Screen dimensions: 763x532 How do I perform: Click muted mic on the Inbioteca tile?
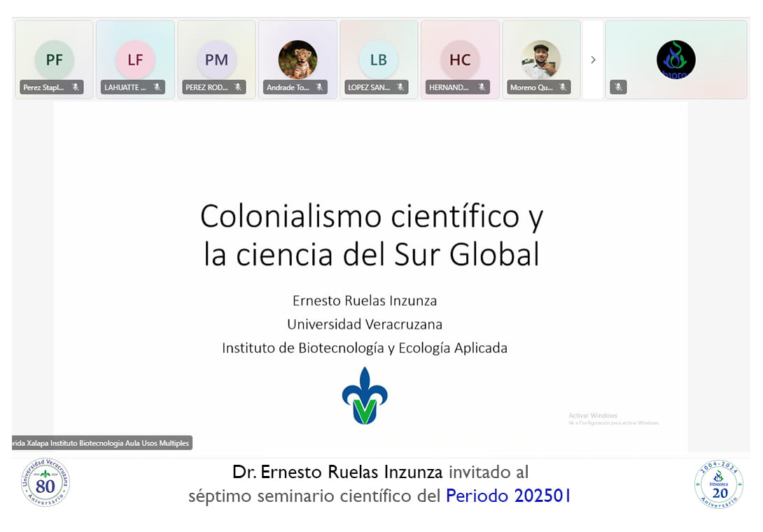point(617,87)
